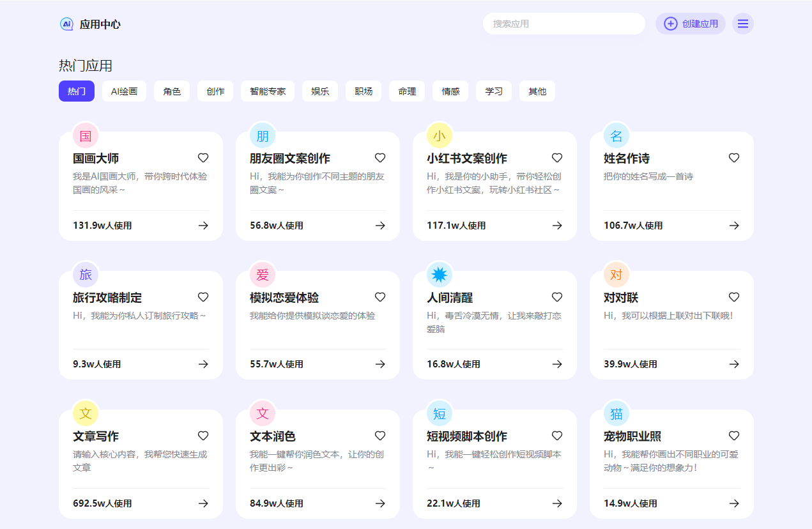Open 姓名作诗 via its arrow button
812x529 pixels.
tap(733, 226)
